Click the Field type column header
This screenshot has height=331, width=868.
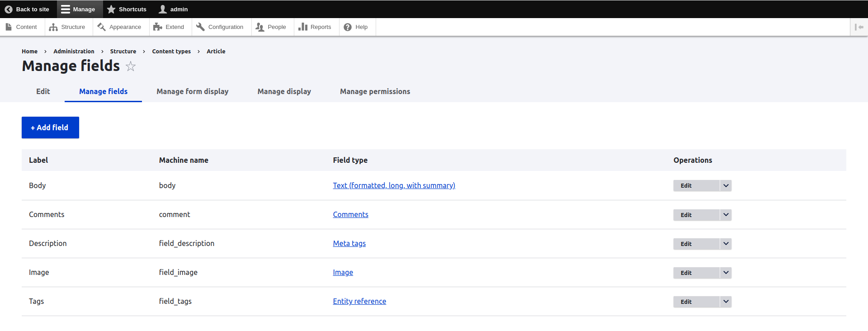(350, 160)
